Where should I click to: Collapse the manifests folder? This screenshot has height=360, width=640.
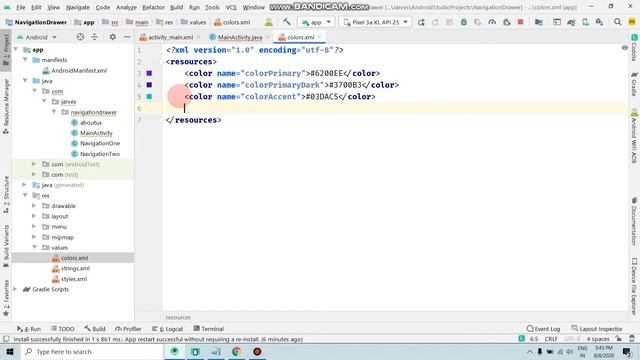pyautogui.click(x=25, y=60)
